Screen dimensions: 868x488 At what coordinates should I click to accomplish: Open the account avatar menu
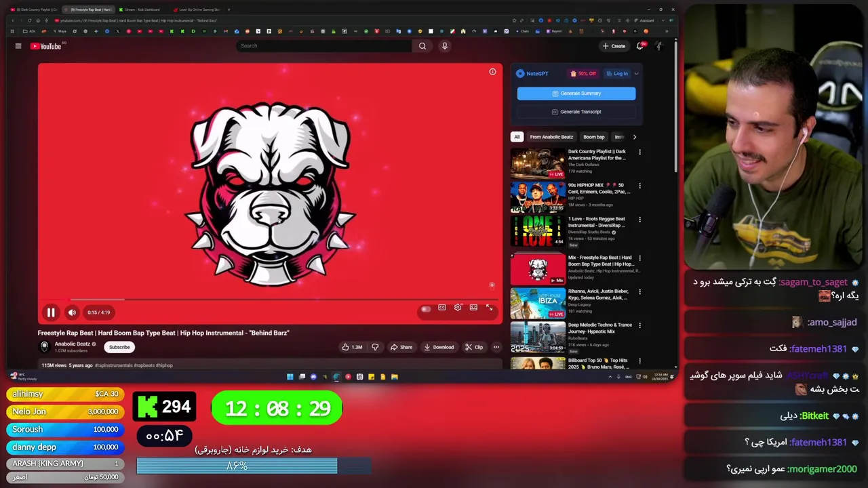point(658,46)
